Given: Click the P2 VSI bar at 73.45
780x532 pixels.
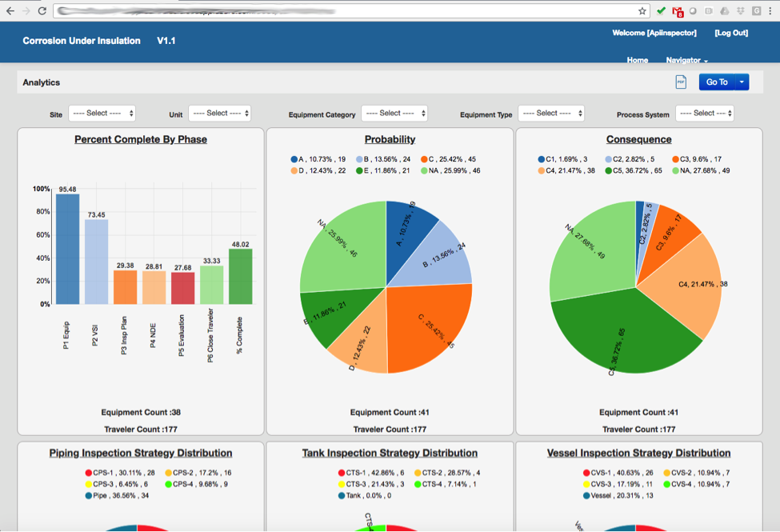Looking at the screenshot, I should [97, 262].
